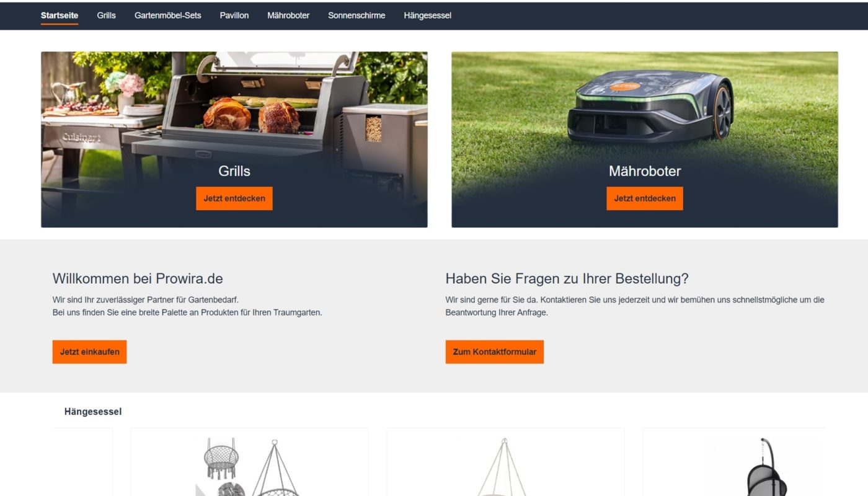This screenshot has width=868, height=496.
Task: Click Jetzt entdecken under Grills
Action: [234, 198]
